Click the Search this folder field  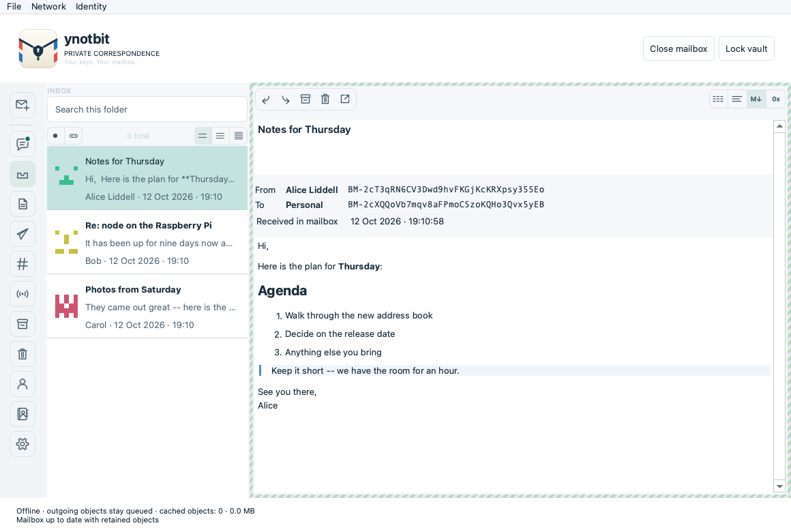click(x=147, y=110)
